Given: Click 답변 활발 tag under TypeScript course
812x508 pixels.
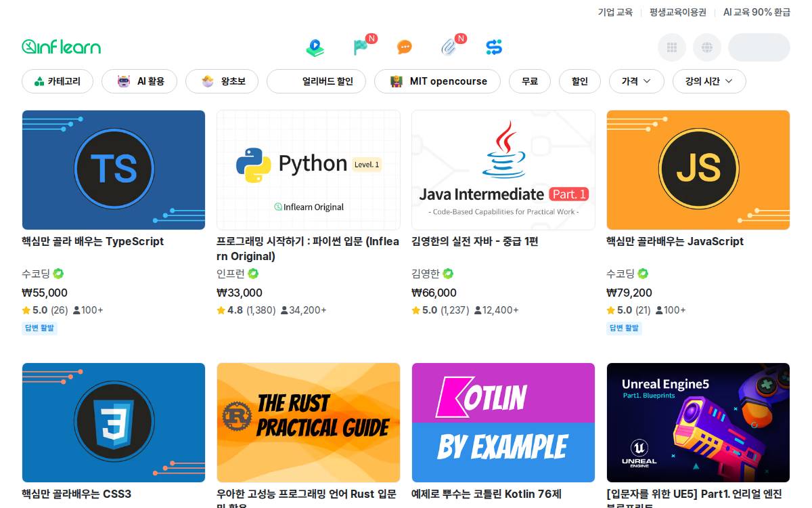Looking at the screenshot, I should click(39, 328).
